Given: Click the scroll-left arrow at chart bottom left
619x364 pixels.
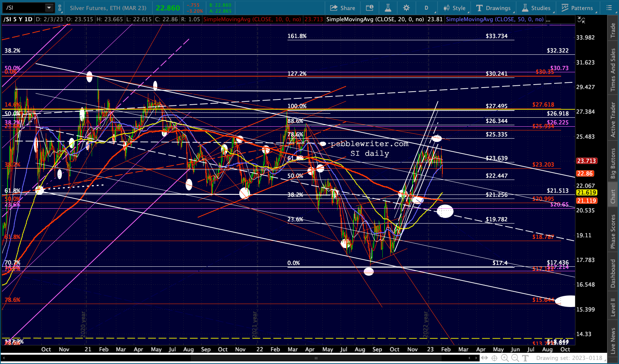Looking at the screenshot, I should click(x=4, y=358).
